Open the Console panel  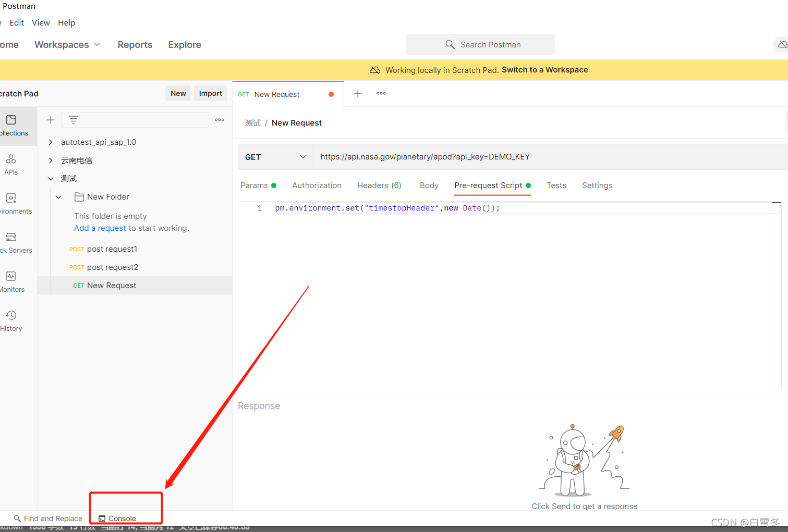tap(117, 518)
